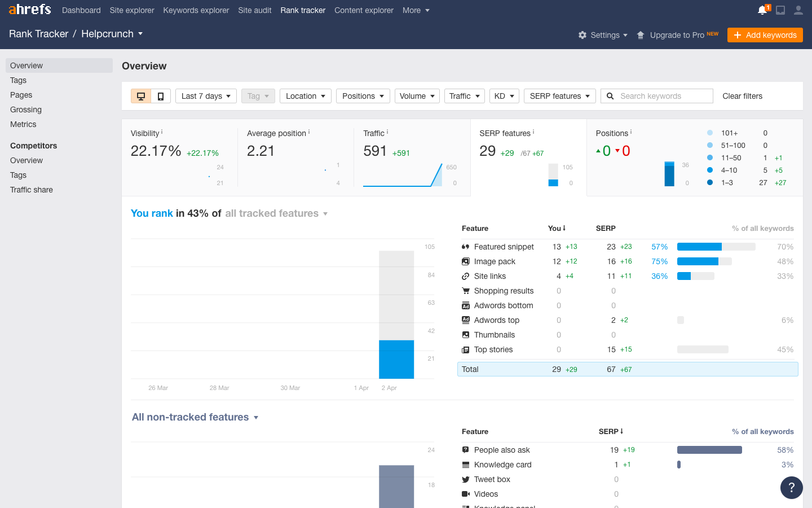Expand the All non-tracked features dropdown

pyautogui.click(x=195, y=417)
